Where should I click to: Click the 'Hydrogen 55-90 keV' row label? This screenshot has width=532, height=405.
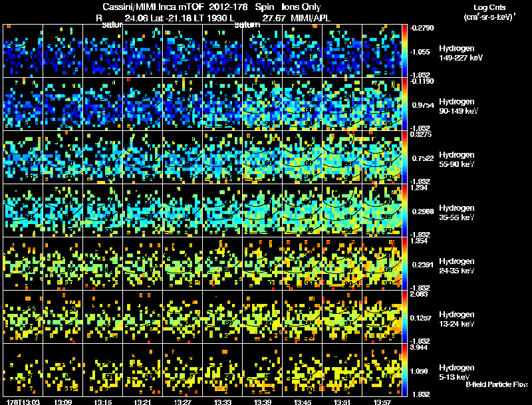[x=457, y=160]
